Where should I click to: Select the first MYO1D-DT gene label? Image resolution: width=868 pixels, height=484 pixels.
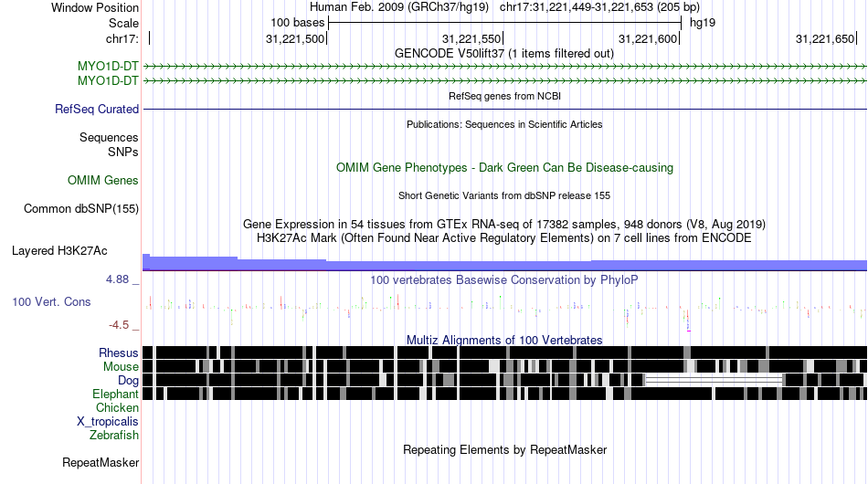[108, 67]
